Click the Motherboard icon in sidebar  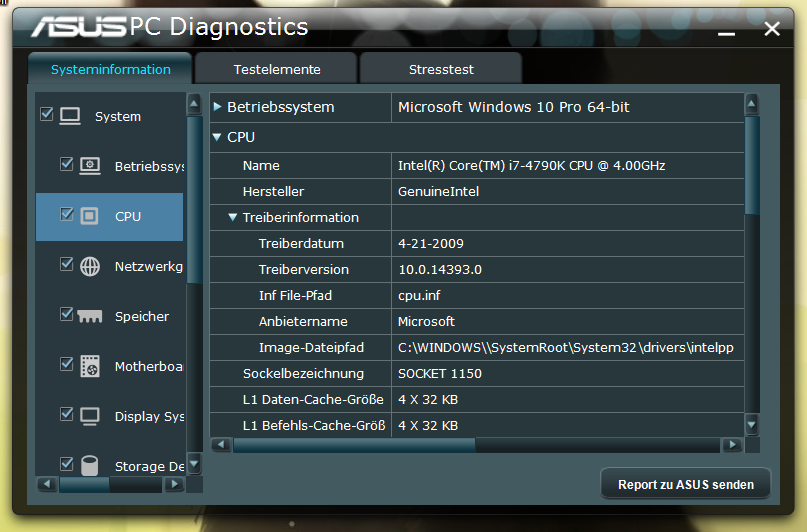(x=90, y=366)
